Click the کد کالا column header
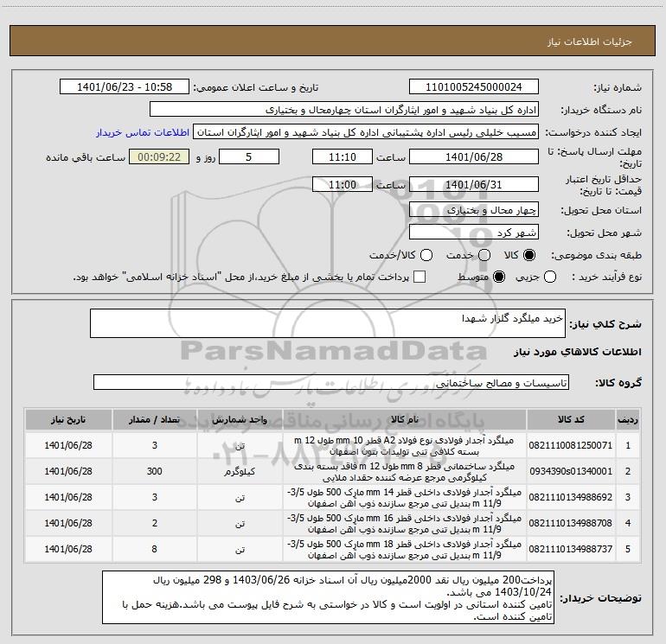This screenshot has height=644, width=666. [x=571, y=420]
